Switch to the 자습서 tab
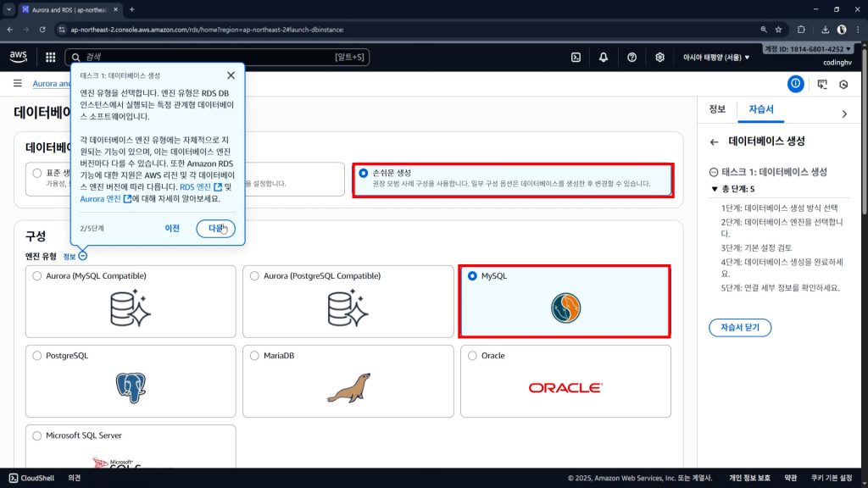Screen dimensions: 868x488 (761, 109)
